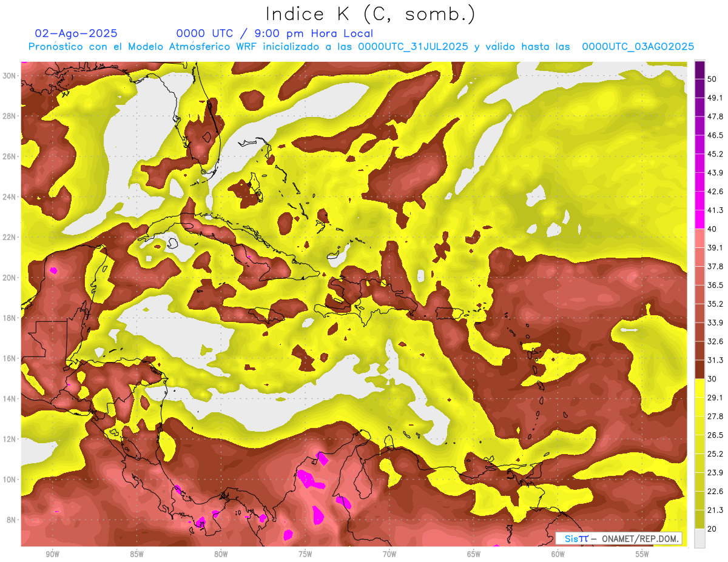The width and height of the screenshot is (728, 562).
Task: Click the color bar label '20'
Action: pyautogui.click(x=712, y=529)
